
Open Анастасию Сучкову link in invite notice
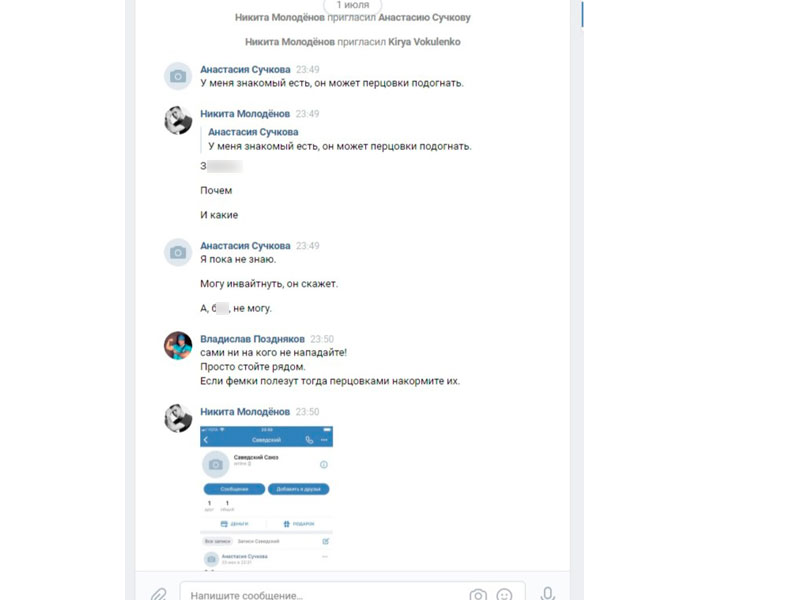pos(424,17)
